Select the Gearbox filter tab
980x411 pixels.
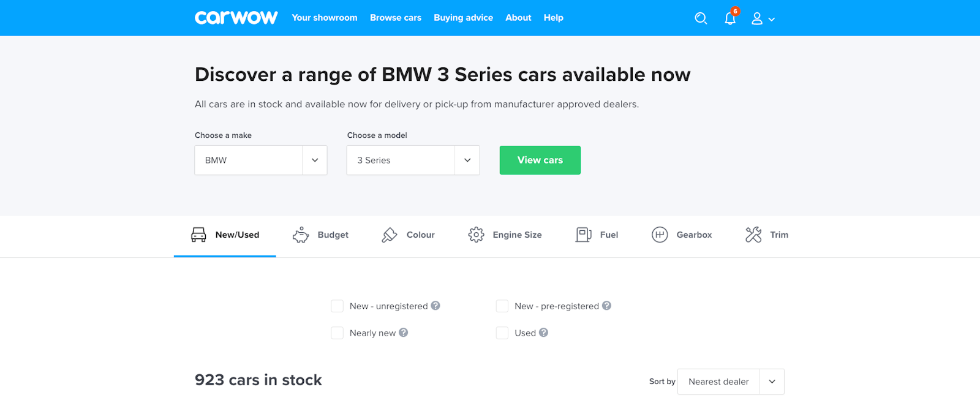[x=682, y=235]
